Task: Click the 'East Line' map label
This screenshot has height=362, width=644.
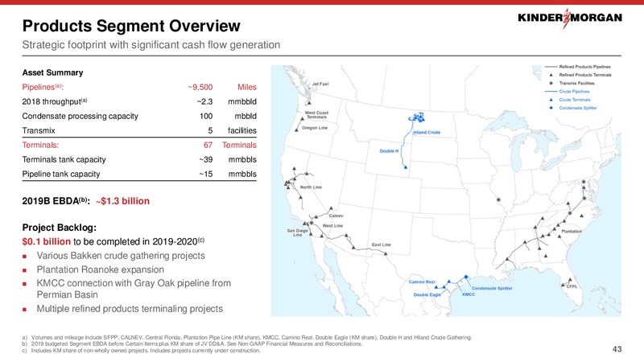Action: 381,245
